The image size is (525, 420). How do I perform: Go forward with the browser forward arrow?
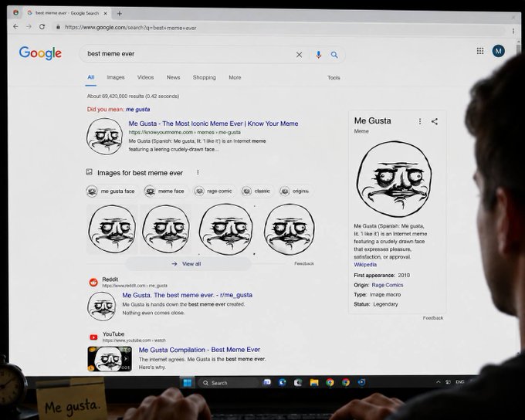point(29,26)
